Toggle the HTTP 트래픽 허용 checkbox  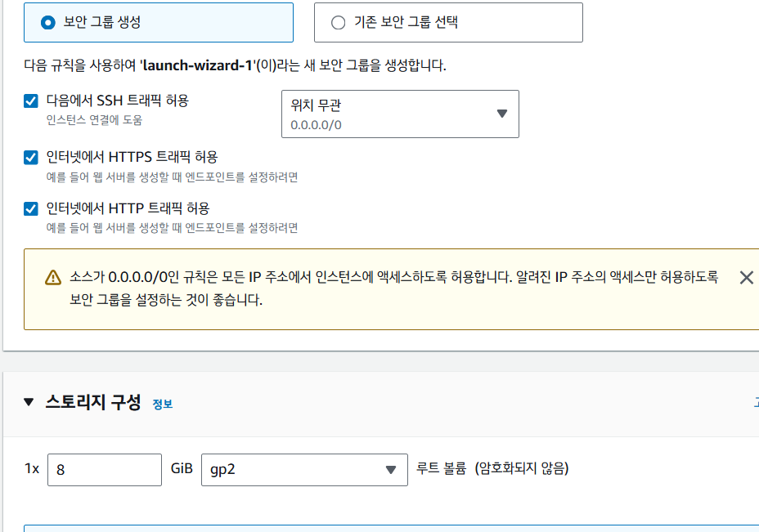pos(31,208)
